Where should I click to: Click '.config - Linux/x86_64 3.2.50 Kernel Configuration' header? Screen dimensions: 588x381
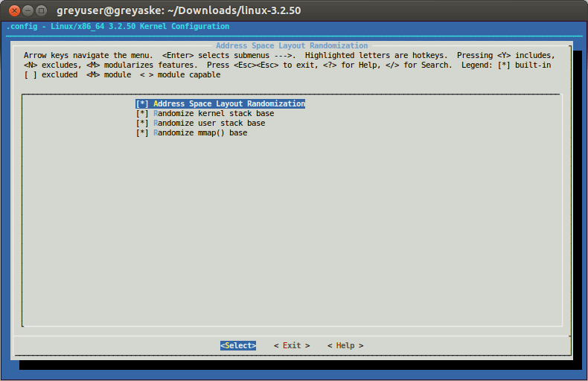(x=118, y=27)
